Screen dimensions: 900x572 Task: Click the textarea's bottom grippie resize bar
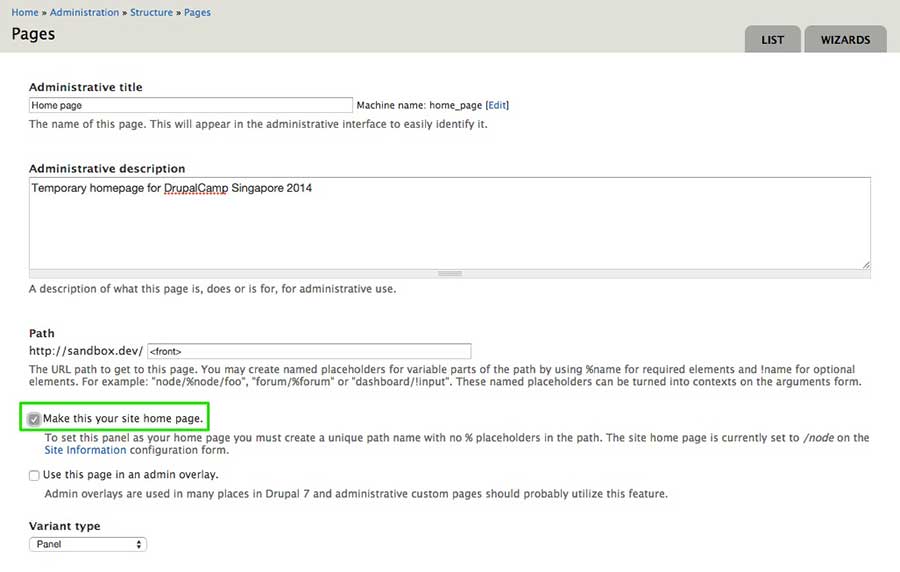point(449,273)
